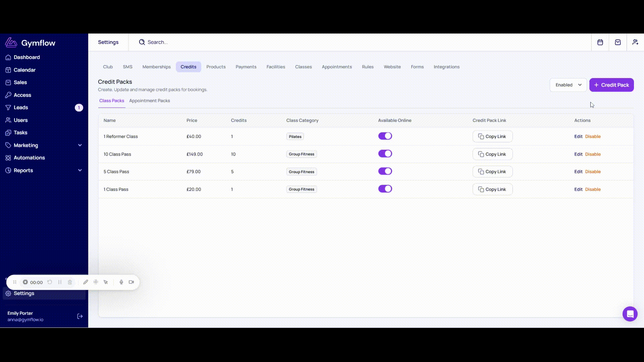Image resolution: width=644 pixels, height=362 pixels.
Task: Click the add user icon in the top bar
Action: [x=635, y=42]
